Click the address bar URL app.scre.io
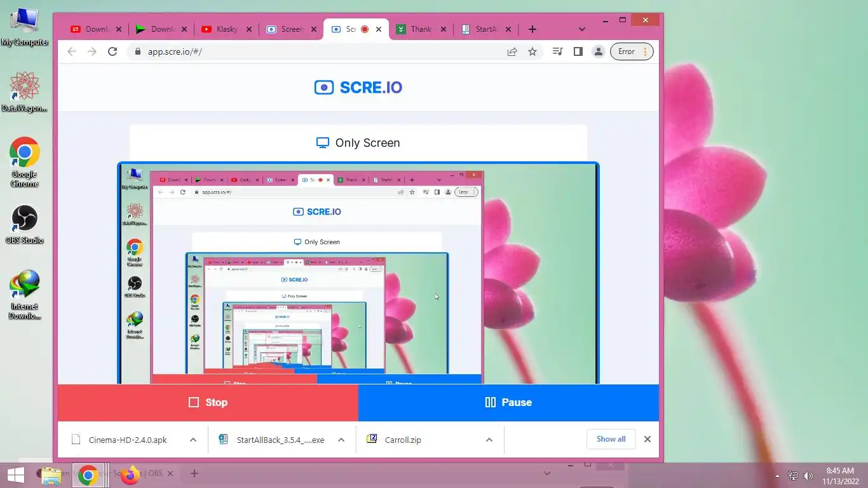This screenshot has height=488, width=868. click(x=175, y=51)
